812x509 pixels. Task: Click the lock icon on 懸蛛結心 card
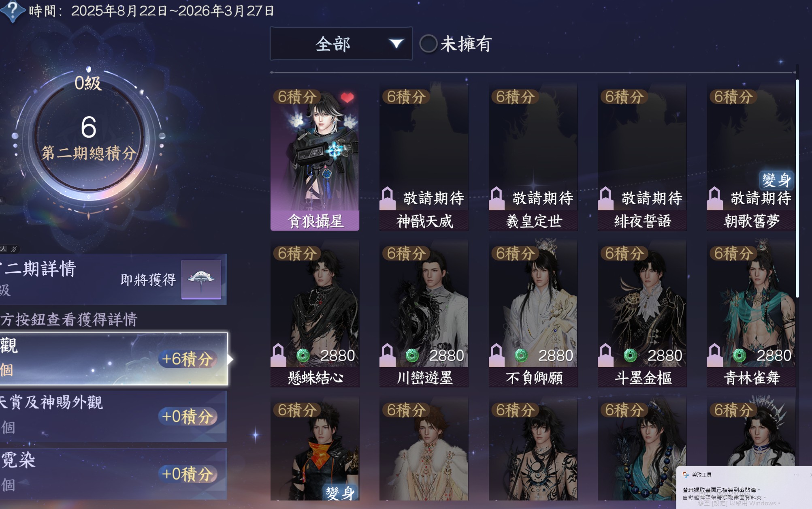tap(278, 355)
